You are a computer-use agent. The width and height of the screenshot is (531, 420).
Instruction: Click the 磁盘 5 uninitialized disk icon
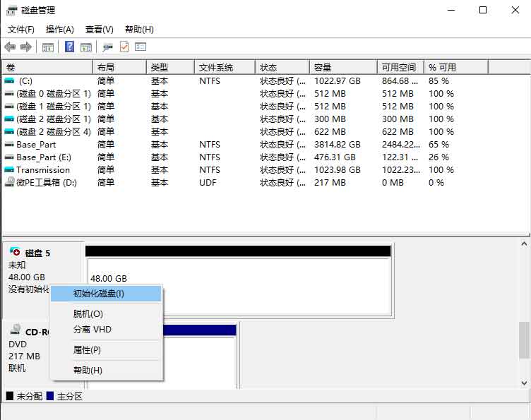pos(15,251)
